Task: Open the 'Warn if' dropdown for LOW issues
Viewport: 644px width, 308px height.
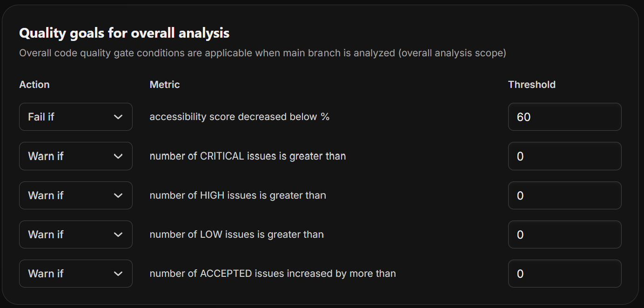Action: (75, 234)
